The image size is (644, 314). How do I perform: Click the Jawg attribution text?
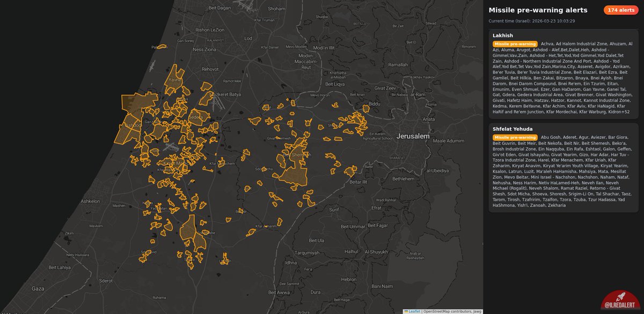tap(477, 311)
